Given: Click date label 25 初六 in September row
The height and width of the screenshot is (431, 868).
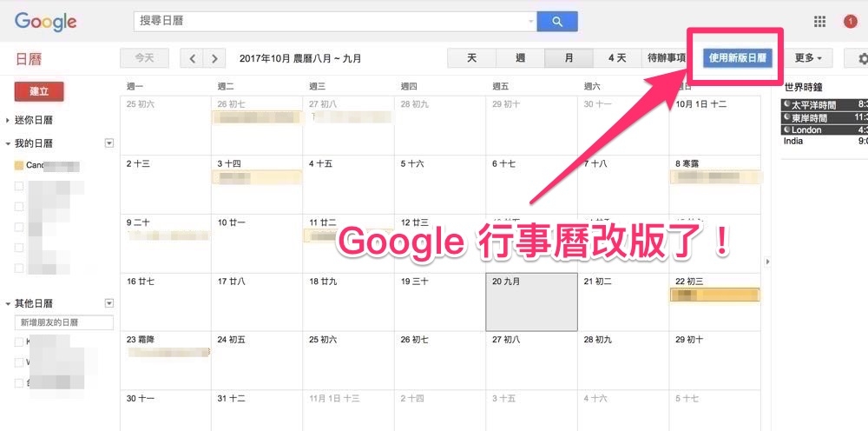Looking at the screenshot, I should tap(141, 103).
